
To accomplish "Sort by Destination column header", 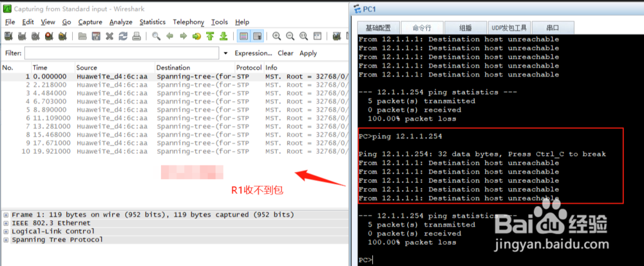I will 194,68.
